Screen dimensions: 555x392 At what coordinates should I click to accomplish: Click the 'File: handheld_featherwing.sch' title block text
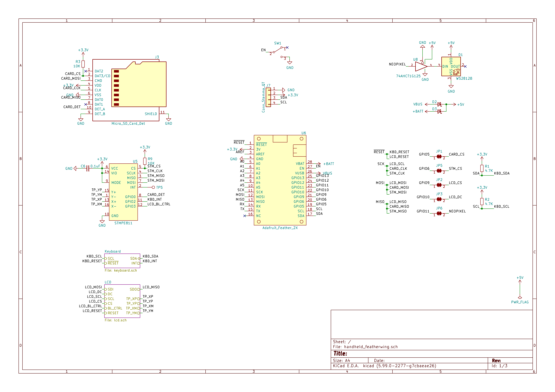[365, 347]
